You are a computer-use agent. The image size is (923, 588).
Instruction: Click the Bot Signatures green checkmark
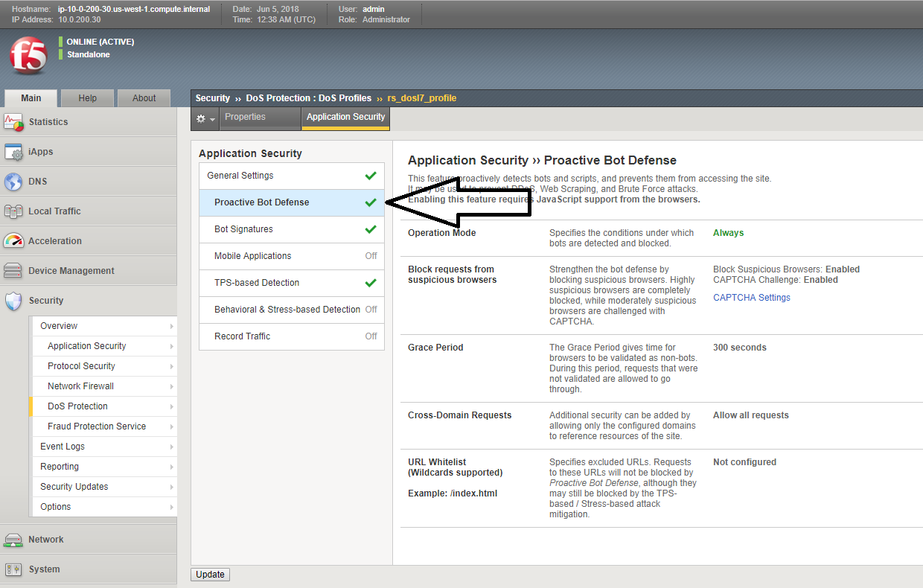(371, 229)
